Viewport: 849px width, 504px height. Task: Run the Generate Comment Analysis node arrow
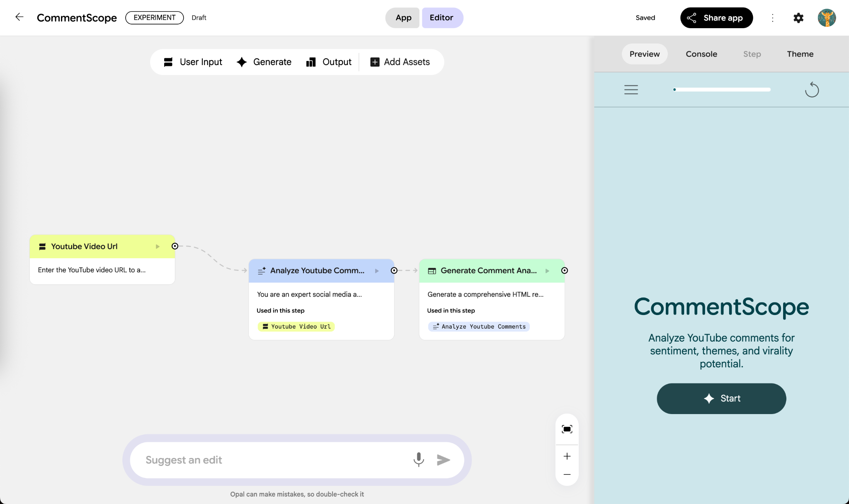point(547,271)
